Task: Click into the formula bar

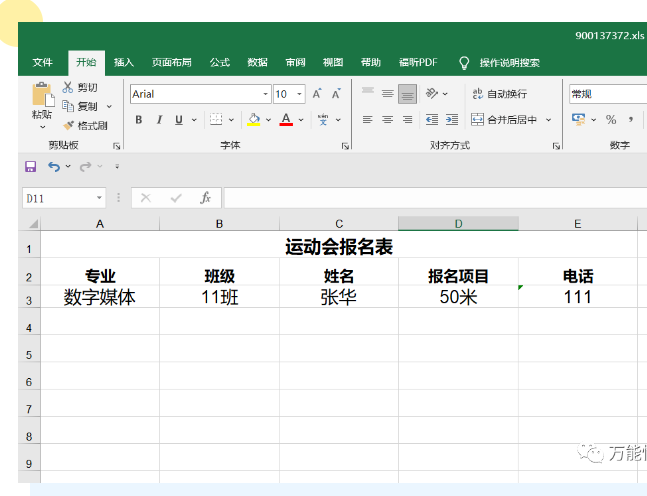Action: (435, 198)
